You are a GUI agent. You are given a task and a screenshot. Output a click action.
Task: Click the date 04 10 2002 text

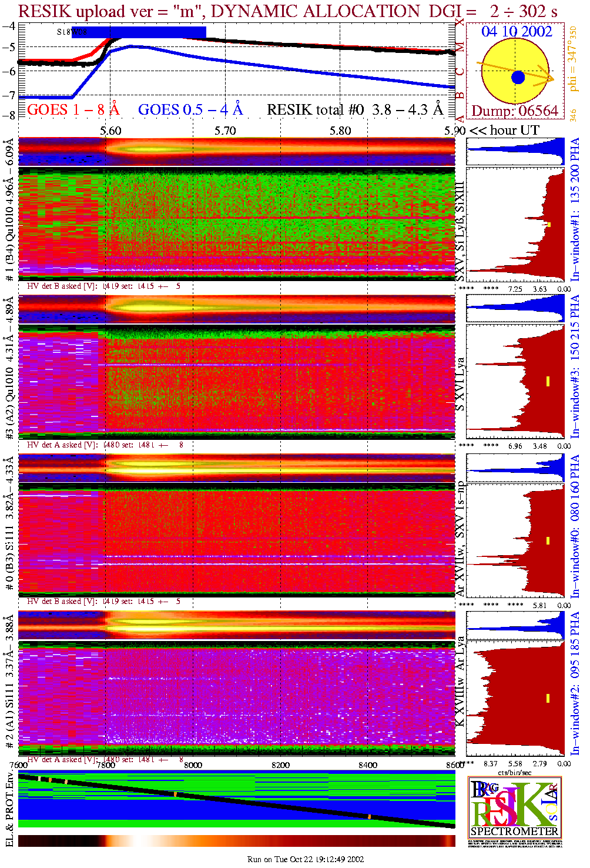(x=517, y=32)
